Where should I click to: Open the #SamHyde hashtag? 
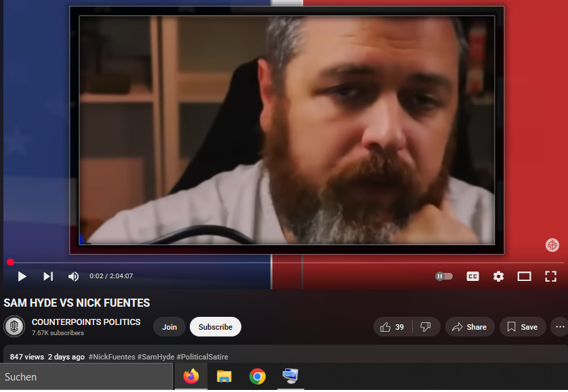(156, 357)
